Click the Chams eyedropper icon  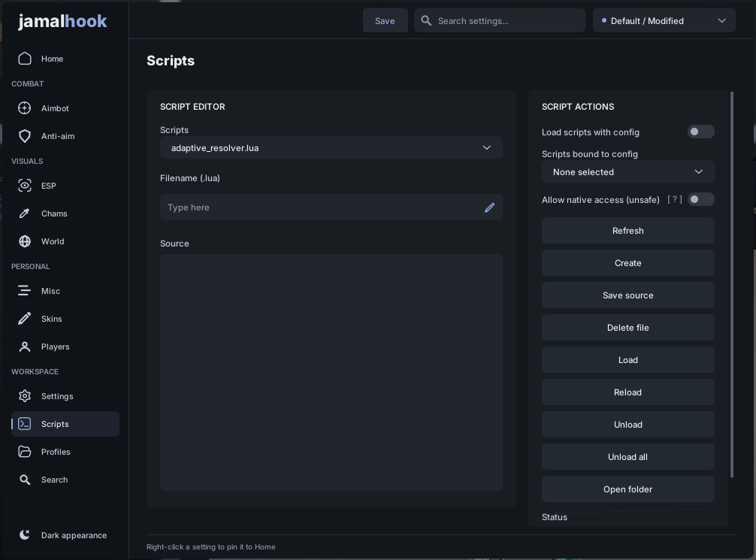pyautogui.click(x=25, y=213)
